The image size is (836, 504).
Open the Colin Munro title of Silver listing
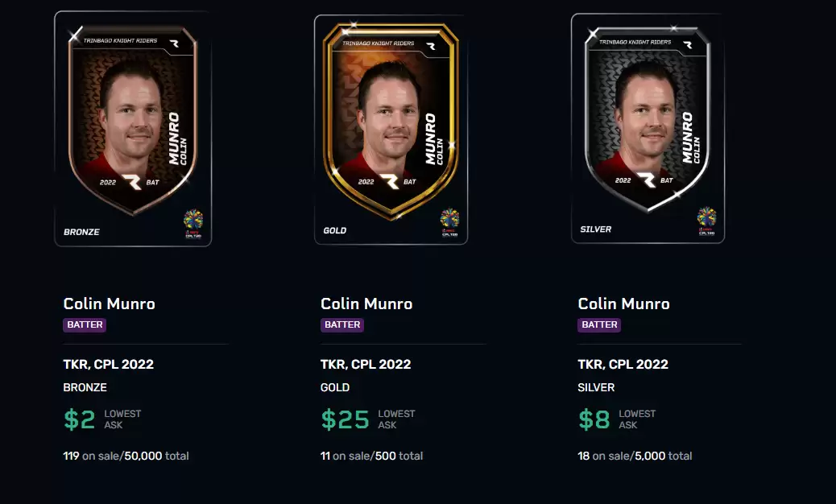coord(624,304)
